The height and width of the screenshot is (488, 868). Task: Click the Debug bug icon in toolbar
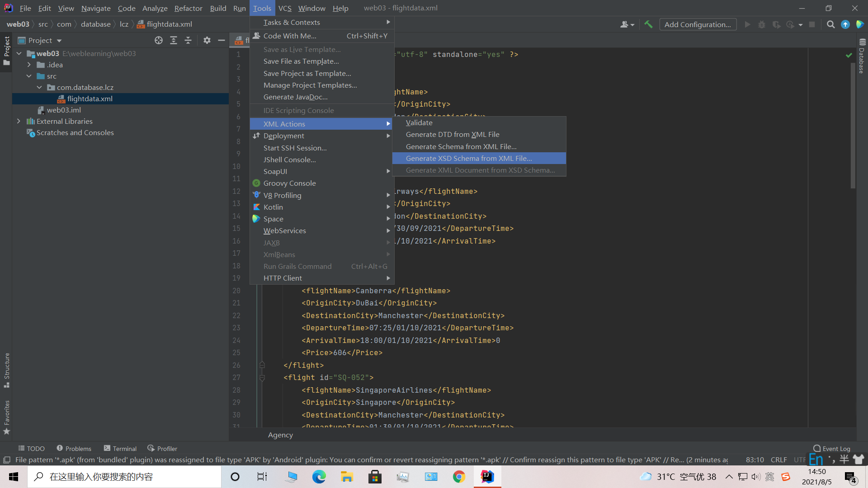[762, 24]
